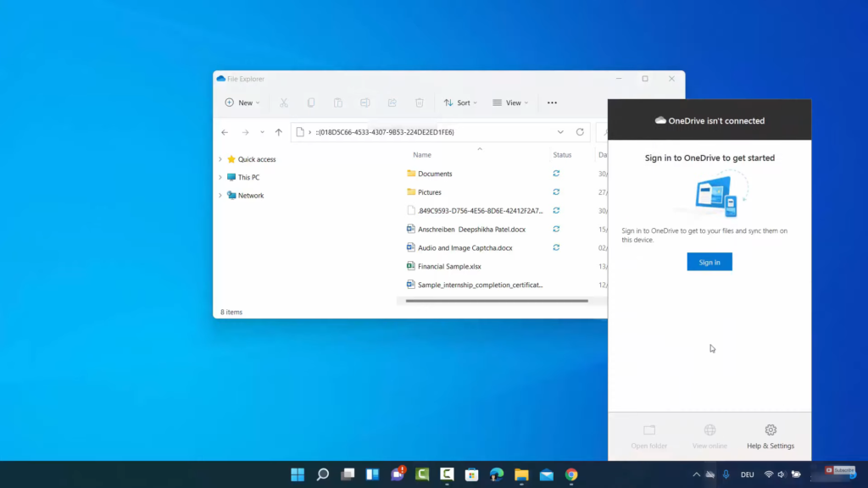Select the Financial Sample.xlsx file
868x488 pixels.
pos(449,266)
